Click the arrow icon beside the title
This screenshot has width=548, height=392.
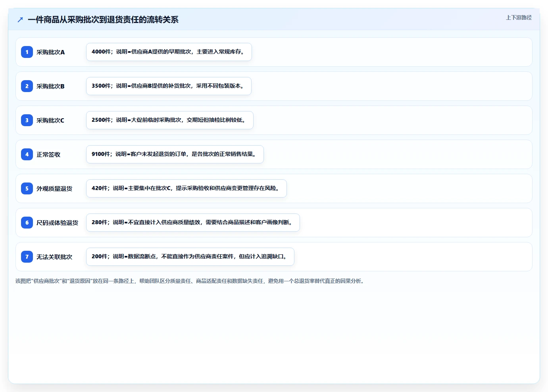pyautogui.click(x=20, y=19)
